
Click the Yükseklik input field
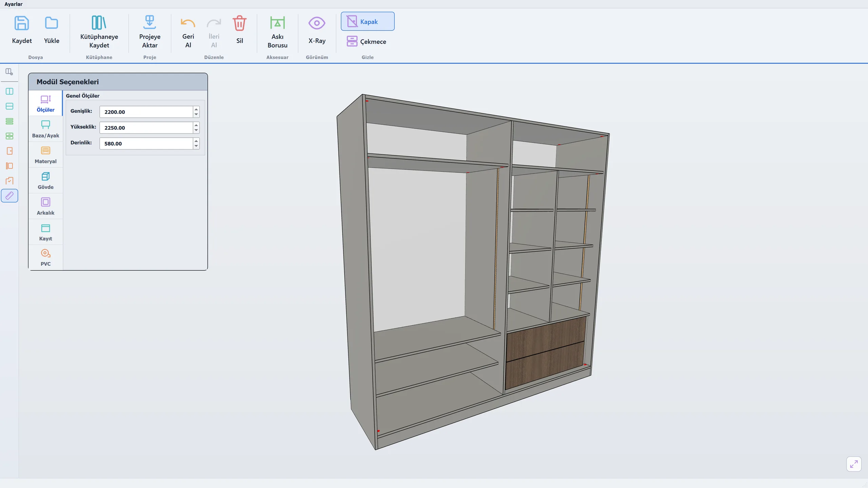tap(146, 128)
